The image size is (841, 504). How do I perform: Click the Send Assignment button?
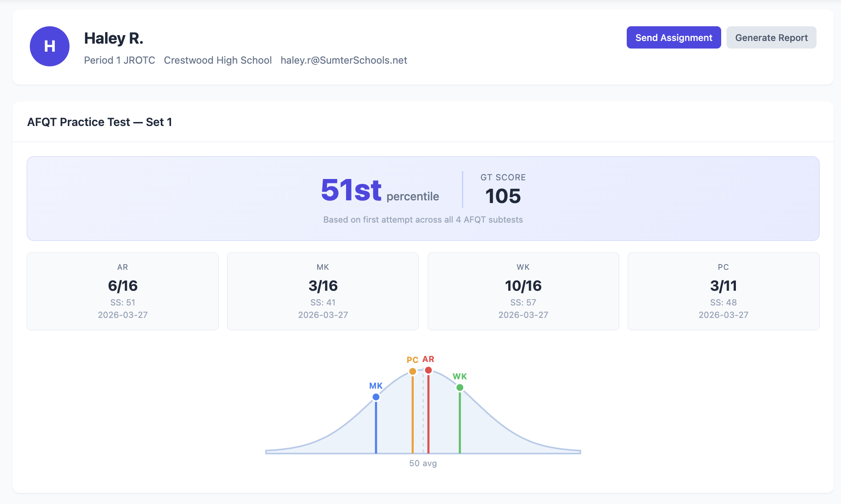[674, 37]
